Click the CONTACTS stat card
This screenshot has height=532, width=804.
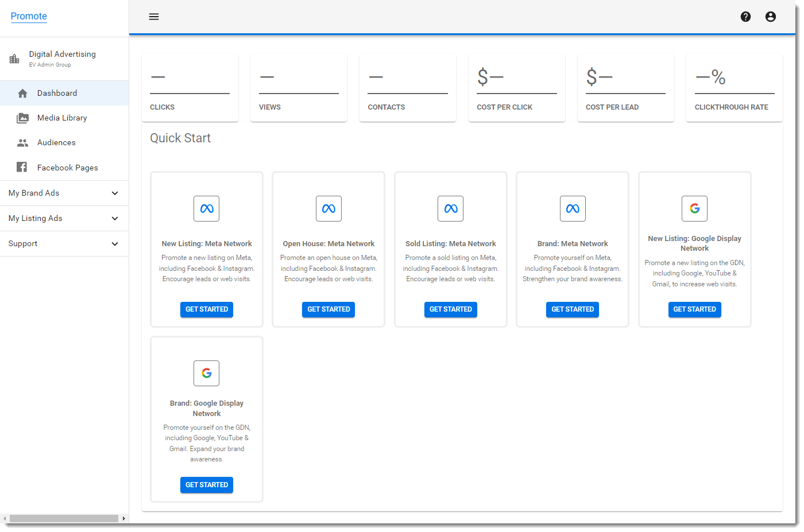pyautogui.click(x=408, y=88)
